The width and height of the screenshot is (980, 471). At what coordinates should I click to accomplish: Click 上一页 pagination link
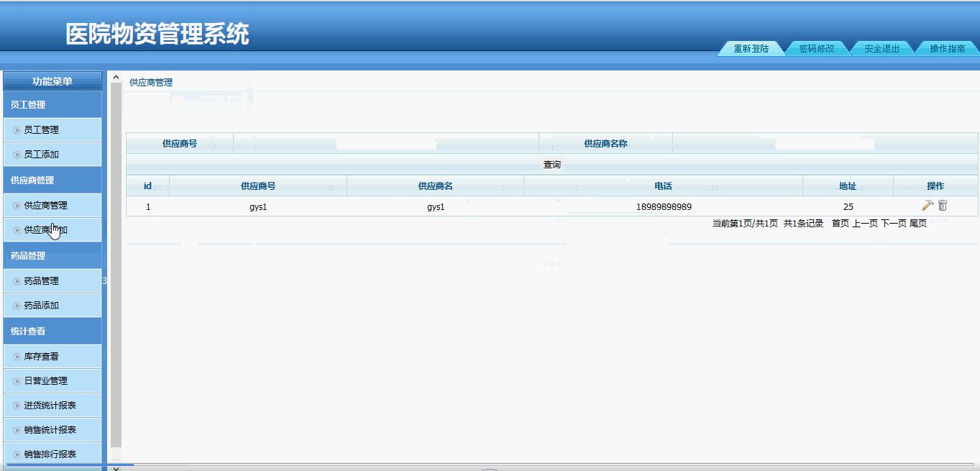pos(865,224)
